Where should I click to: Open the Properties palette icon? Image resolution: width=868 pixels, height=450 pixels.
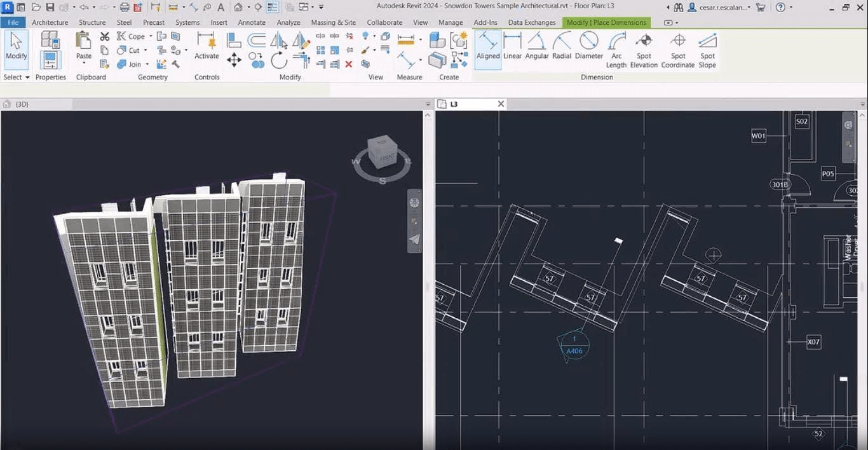[50, 60]
